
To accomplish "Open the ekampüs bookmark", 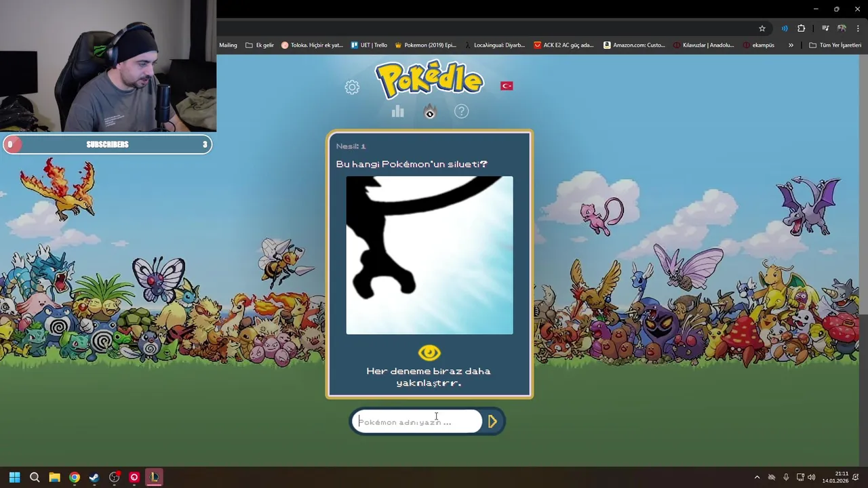I will tap(759, 45).
